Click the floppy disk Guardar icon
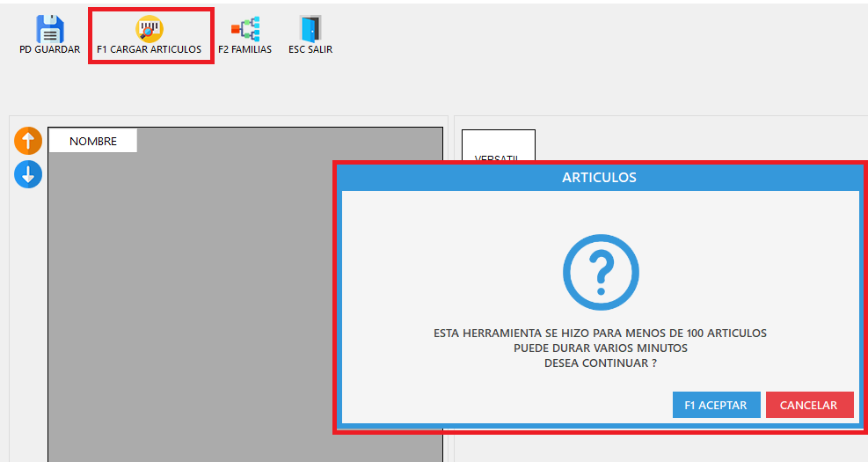 coord(50,29)
